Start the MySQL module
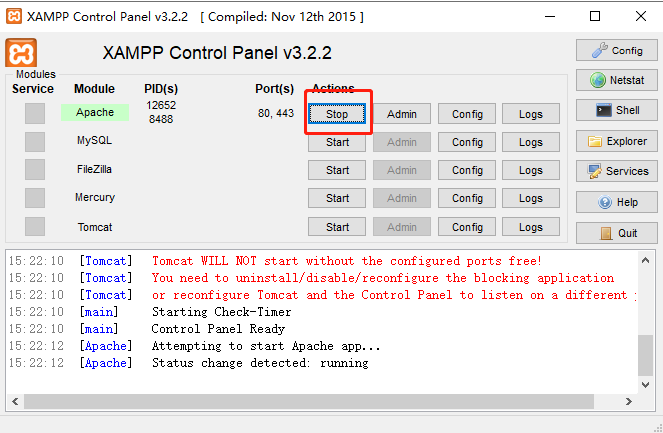This screenshot has width=663, height=433. click(337, 142)
